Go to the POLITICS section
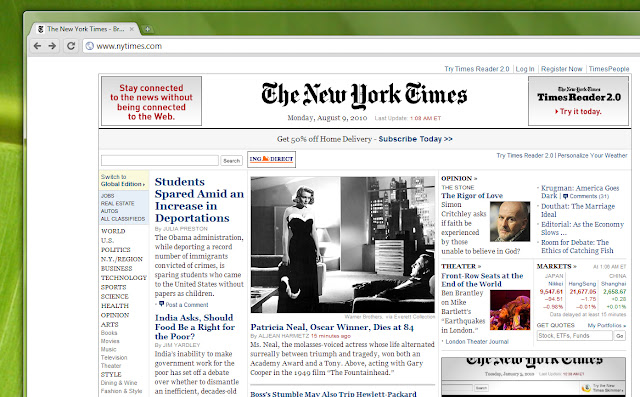Image resolution: width=640 pixels, height=397 pixels. [x=116, y=250]
